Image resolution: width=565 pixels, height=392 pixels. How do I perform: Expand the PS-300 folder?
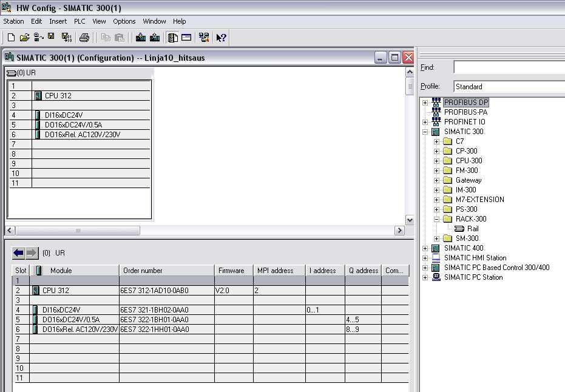[437, 210]
